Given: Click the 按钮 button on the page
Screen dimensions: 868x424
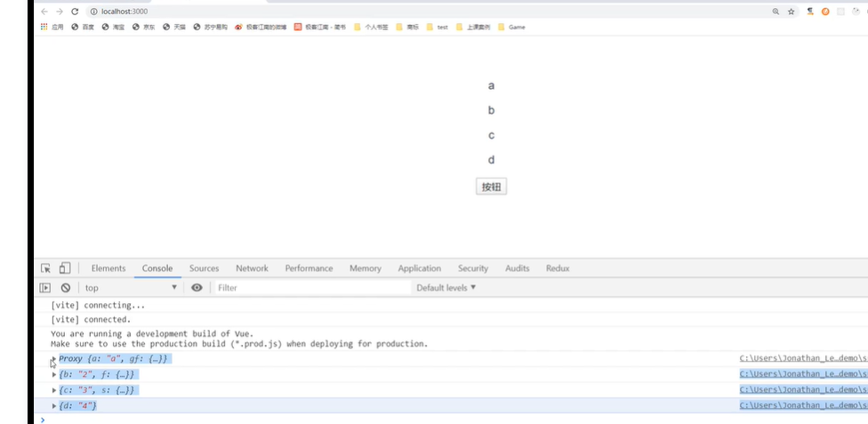Looking at the screenshot, I should coord(491,187).
